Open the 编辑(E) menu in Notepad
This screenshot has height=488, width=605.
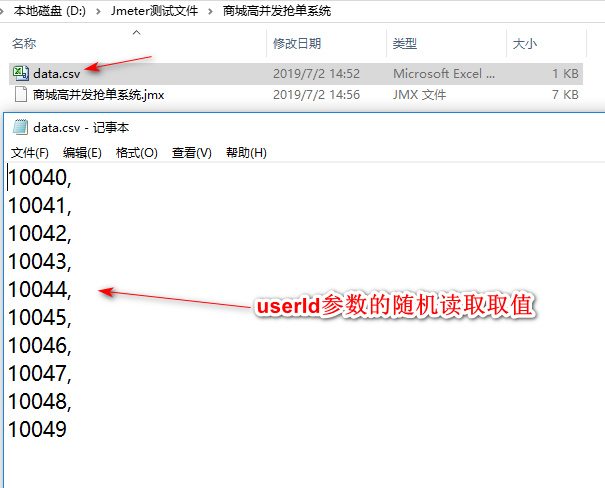(x=82, y=153)
